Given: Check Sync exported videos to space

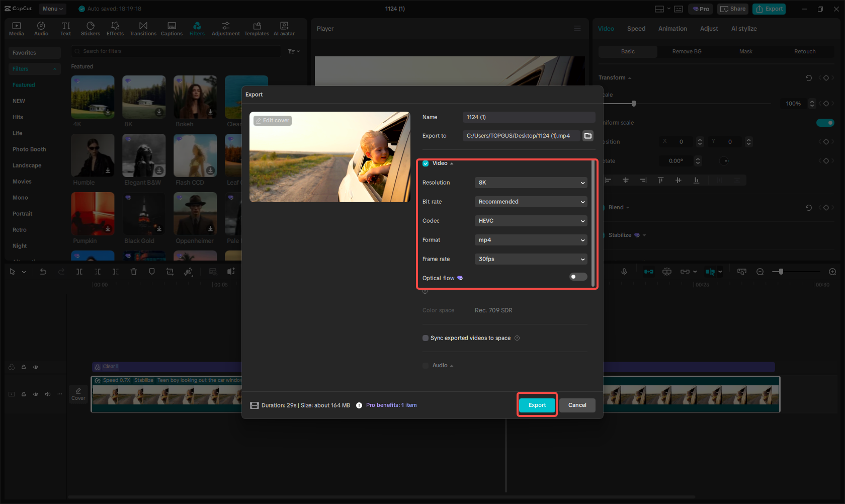Looking at the screenshot, I should 426,338.
